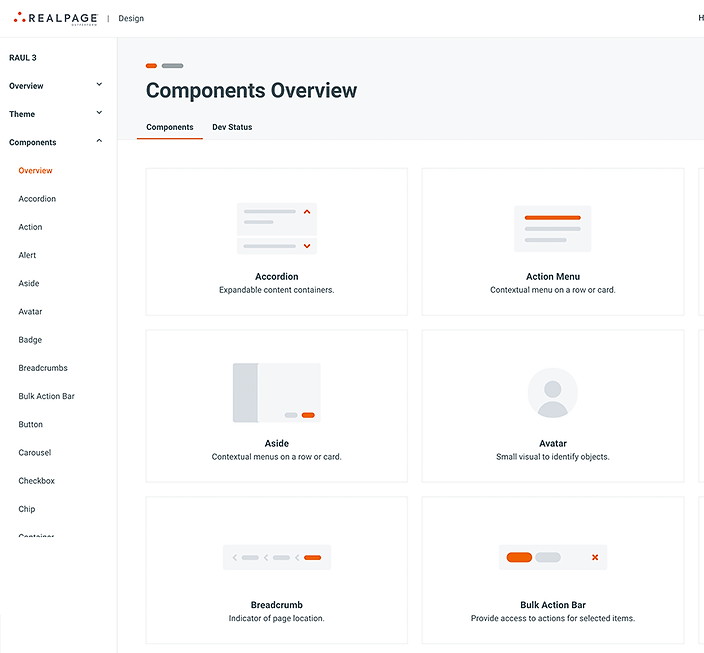Click 'Provide access to actions for selected items.'
The height and width of the screenshot is (653, 704).
(553, 618)
